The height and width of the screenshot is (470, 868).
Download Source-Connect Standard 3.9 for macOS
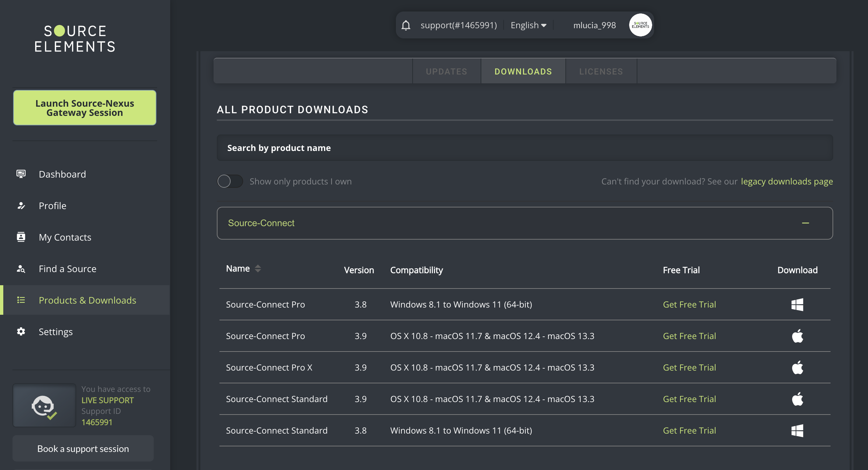point(797,399)
